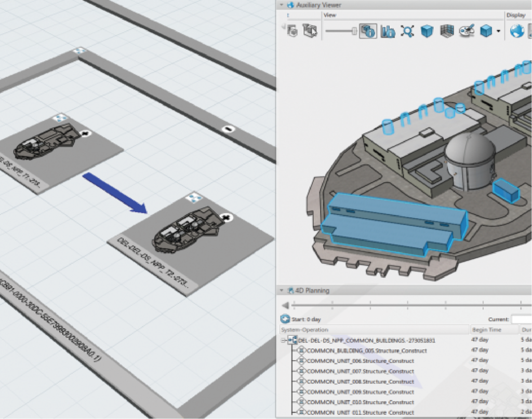The width and height of the screenshot is (532, 419).
Task: Collapse DEL-DEL-DS_NPP_COMMON_BUILDINGS tree node
Action: pyautogui.click(x=284, y=341)
